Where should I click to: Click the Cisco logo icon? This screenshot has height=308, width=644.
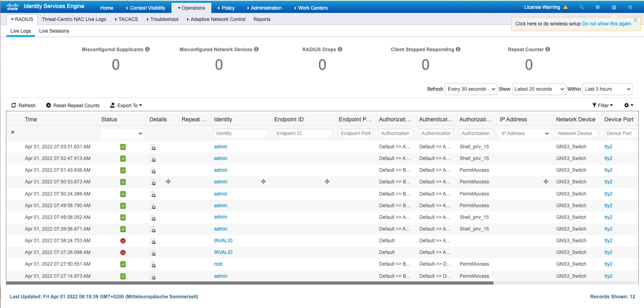pyautogui.click(x=12, y=7)
